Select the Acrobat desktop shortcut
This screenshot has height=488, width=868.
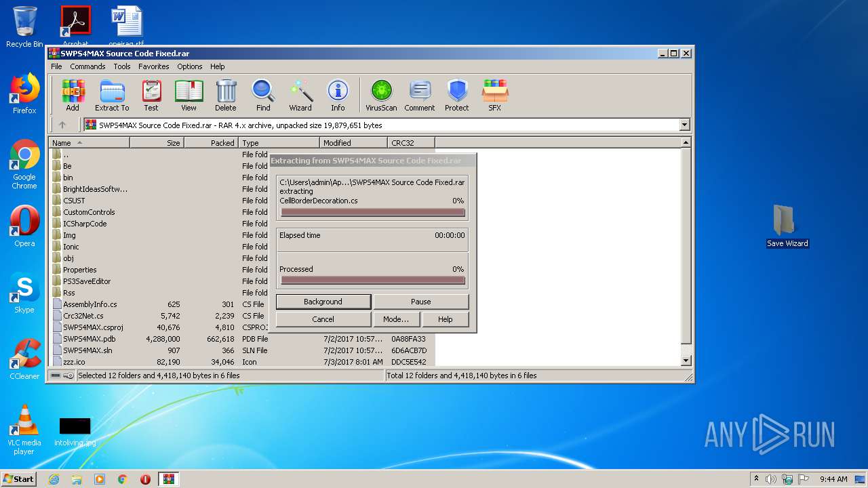[75, 24]
